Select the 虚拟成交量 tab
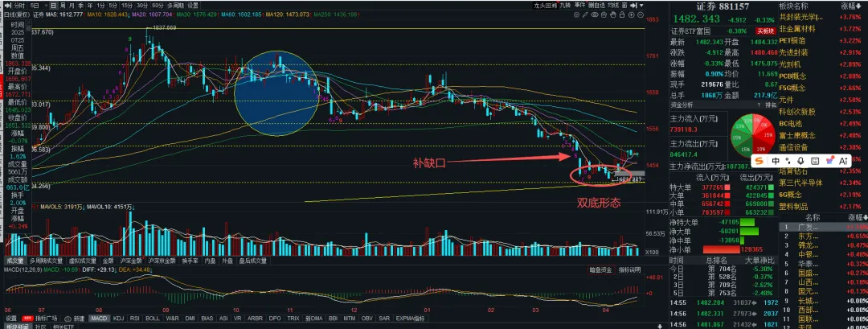 click(82, 261)
